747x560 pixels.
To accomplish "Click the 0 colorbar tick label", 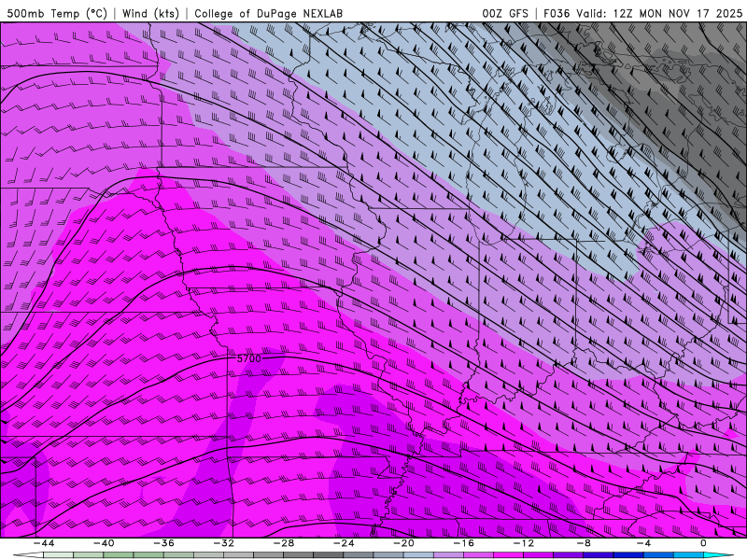I will [x=704, y=543].
